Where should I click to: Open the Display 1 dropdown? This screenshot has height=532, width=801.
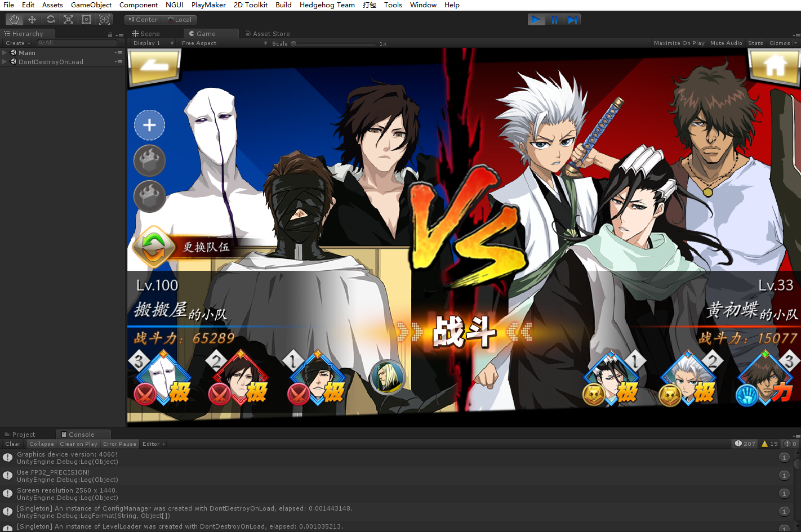coord(153,43)
